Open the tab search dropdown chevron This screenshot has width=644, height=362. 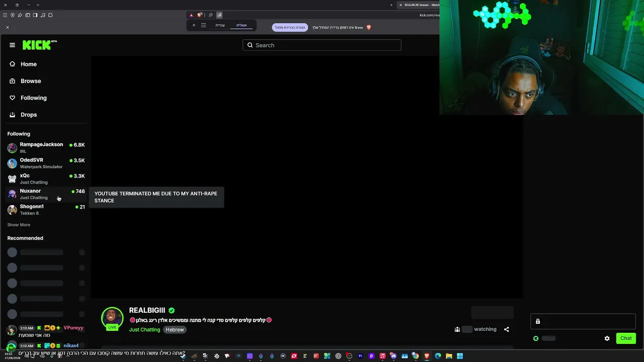[38, 5]
